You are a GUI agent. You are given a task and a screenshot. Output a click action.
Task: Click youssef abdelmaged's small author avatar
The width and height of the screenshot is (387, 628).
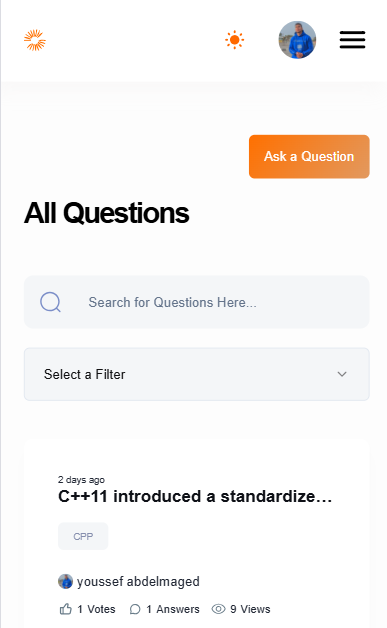click(x=65, y=581)
